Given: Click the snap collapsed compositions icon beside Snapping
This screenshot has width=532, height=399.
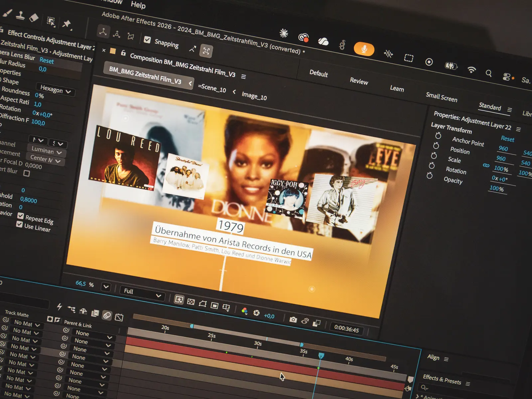Looking at the screenshot, I should tap(206, 51).
